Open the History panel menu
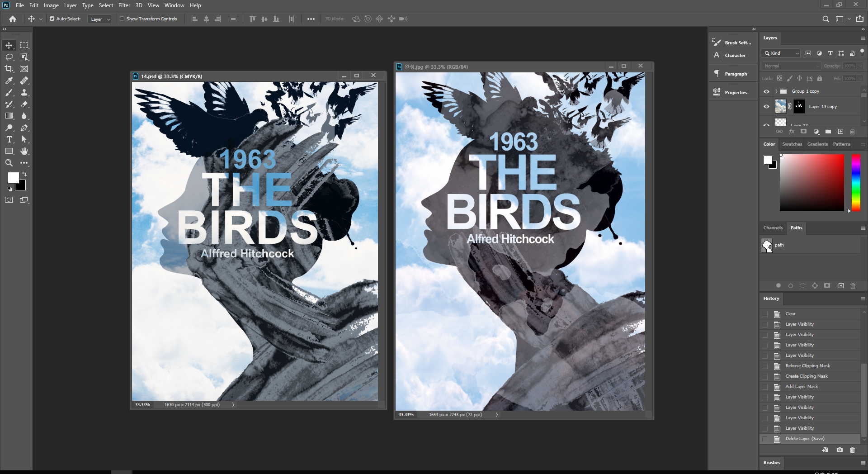The image size is (868, 474). [x=863, y=299]
